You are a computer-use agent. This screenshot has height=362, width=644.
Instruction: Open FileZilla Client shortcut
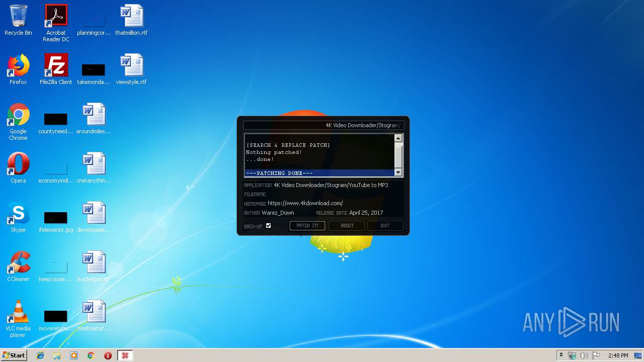click(x=56, y=69)
